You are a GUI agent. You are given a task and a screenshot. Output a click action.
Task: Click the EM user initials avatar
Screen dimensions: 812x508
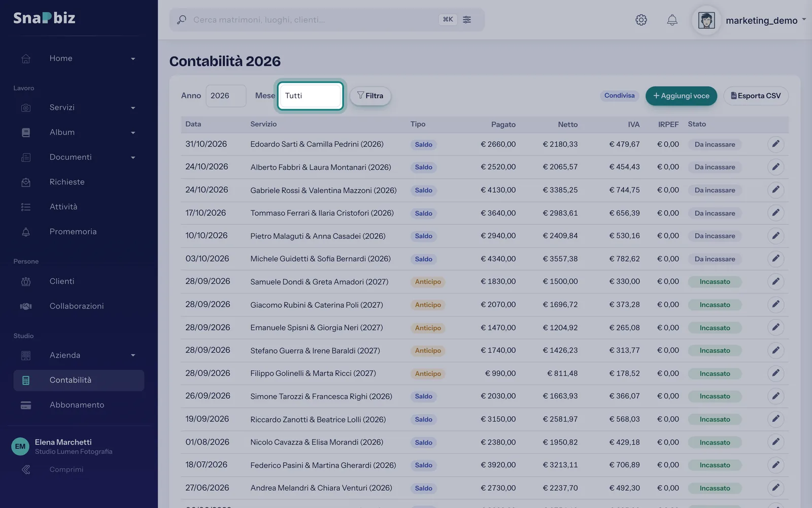pyautogui.click(x=20, y=447)
